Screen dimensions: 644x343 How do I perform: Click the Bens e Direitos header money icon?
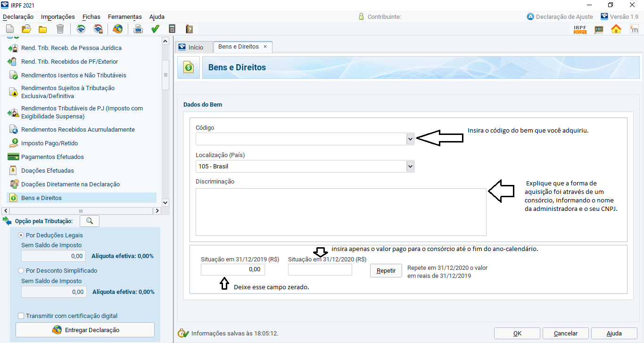click(x=189, y=67)
